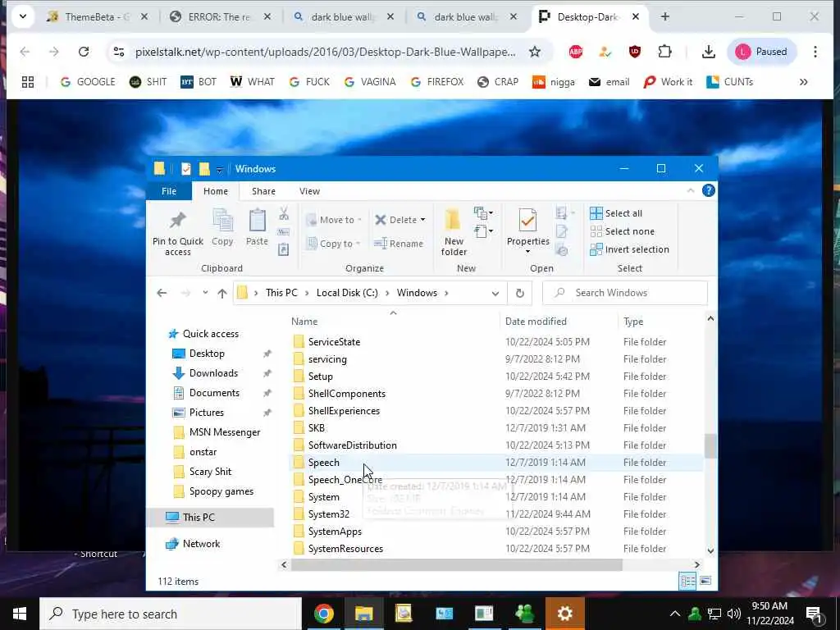Sort by Date modified column header
This screenshot has height=630, width=840.
coord(558,322)
